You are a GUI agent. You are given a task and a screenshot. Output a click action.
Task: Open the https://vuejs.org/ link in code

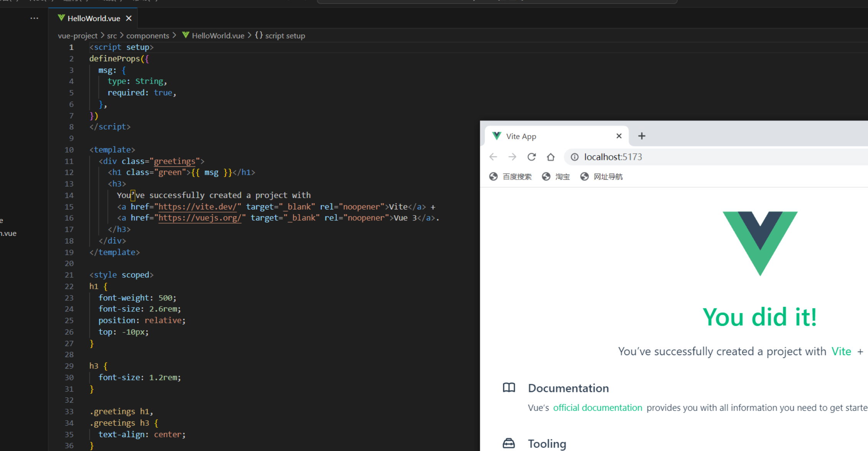200,218
